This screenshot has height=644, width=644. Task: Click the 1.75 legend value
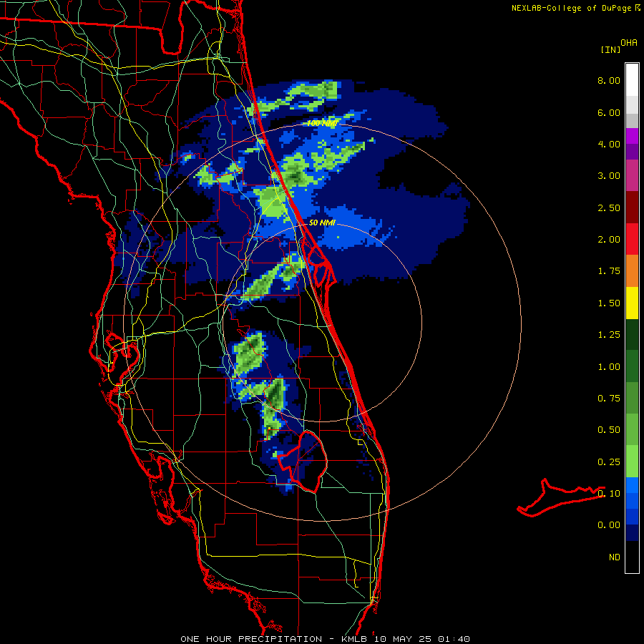point(609,271)
